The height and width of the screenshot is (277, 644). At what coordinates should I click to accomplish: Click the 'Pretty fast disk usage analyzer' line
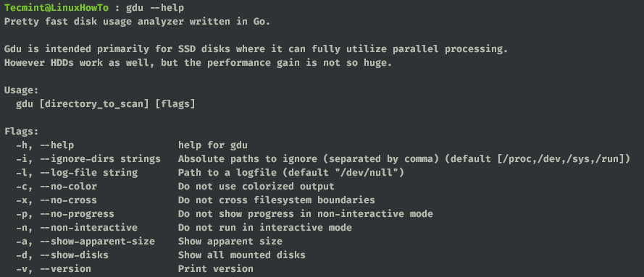pyautogui.click(x=137, y=22)
